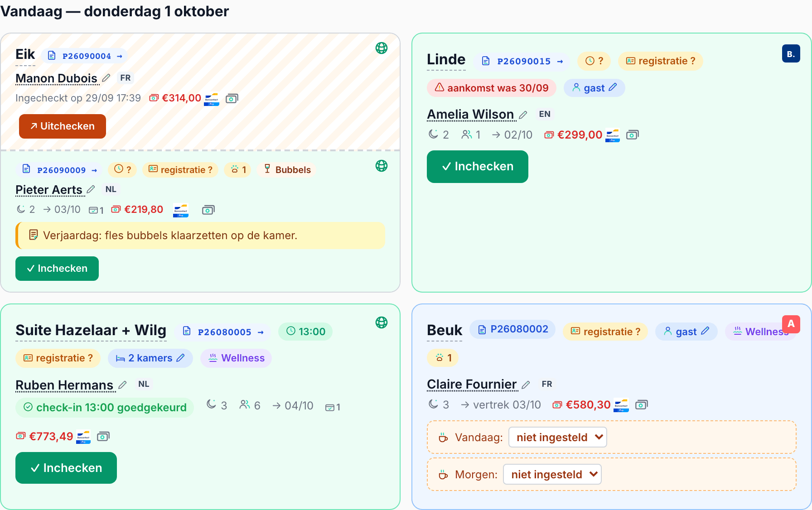Click the 'registratie ?' tag on Linde card

click(x=661, y=61)
